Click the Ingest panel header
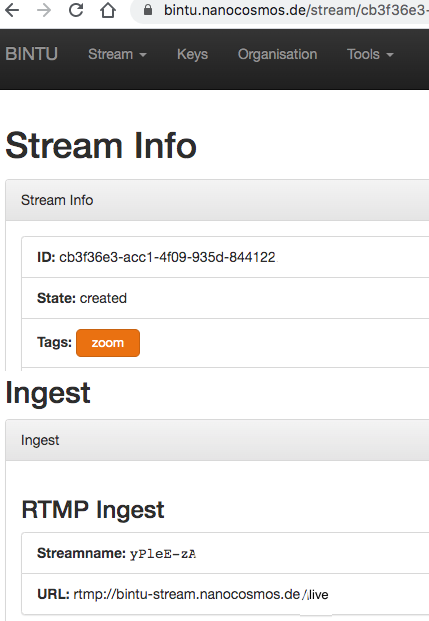 [217, 440]
